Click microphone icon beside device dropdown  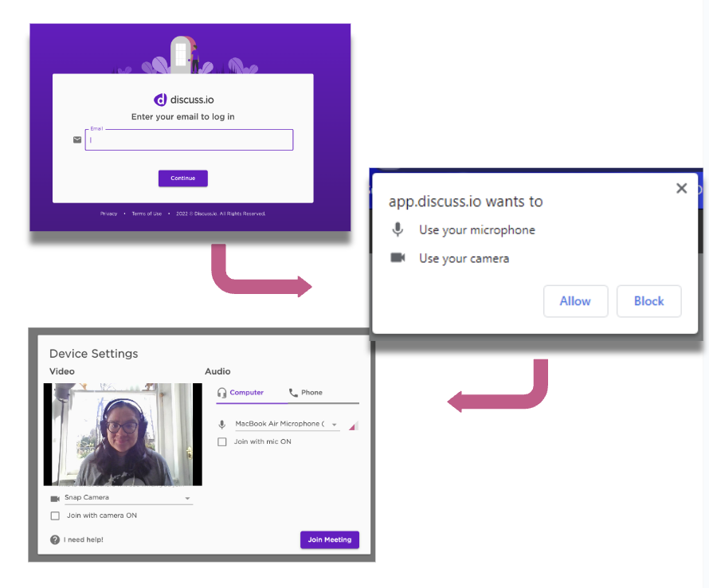[221, 424]
